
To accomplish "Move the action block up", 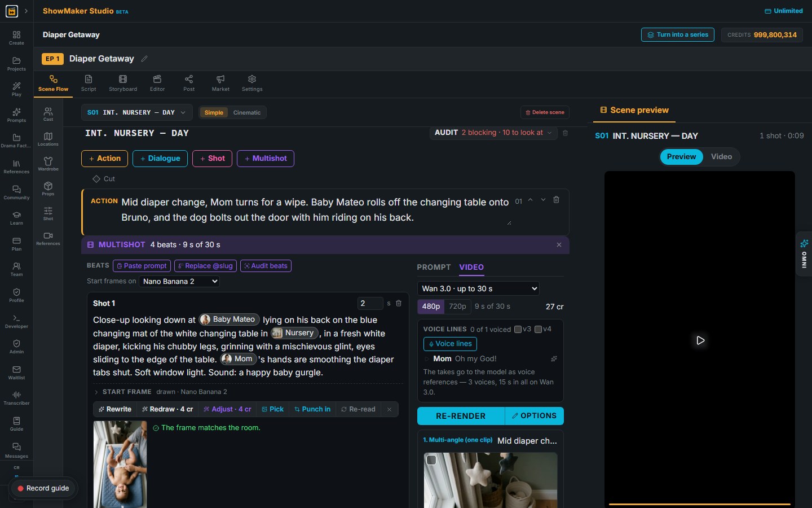I will (531, 200).
